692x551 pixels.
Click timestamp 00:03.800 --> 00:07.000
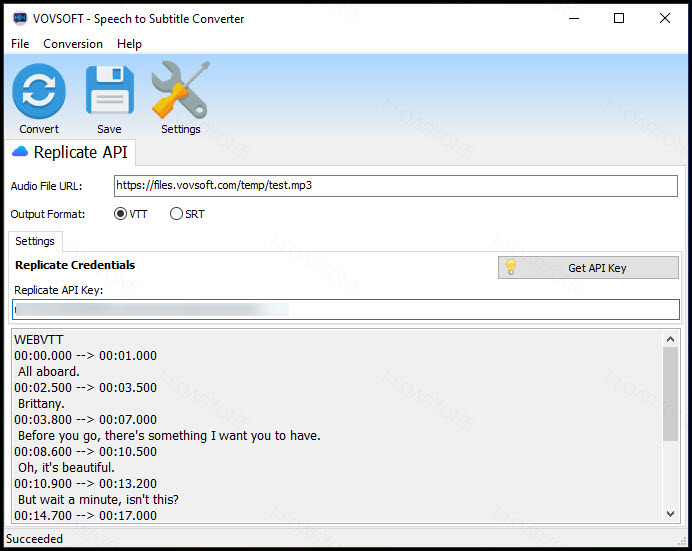coord(85,420)
